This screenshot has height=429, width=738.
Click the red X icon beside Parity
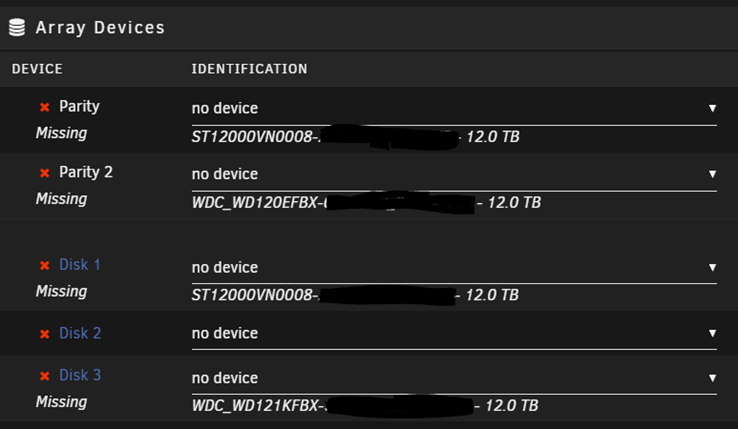[x=45, y=107]
